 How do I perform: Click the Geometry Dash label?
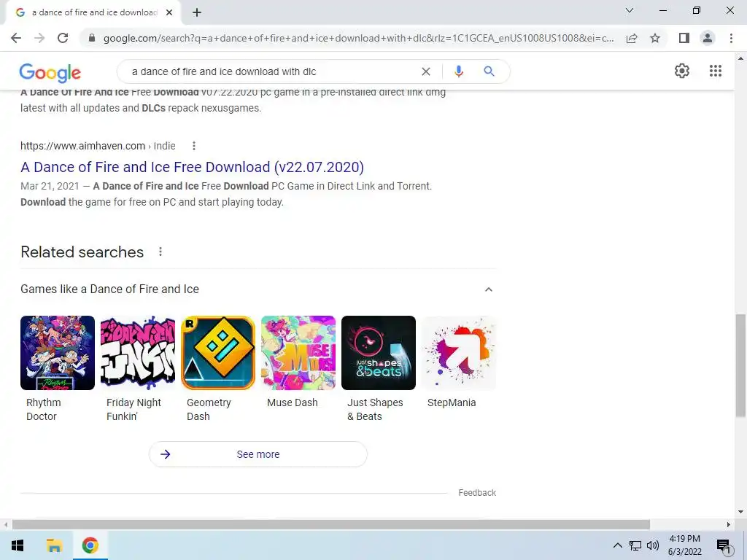[209, 410]
